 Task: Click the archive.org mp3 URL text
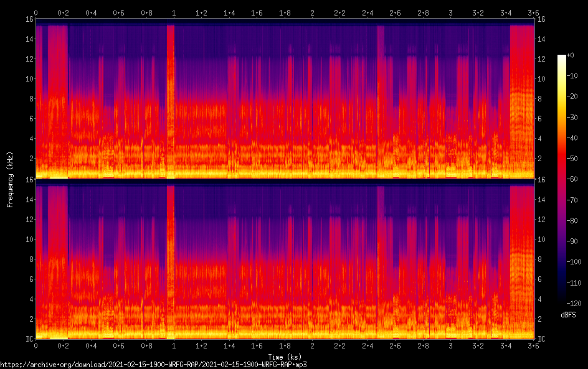[153, 365]
